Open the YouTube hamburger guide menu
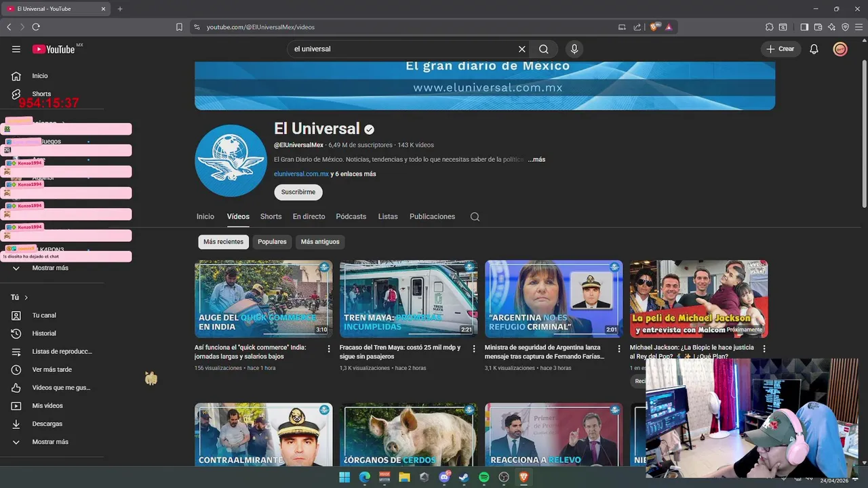 [16, 49]
